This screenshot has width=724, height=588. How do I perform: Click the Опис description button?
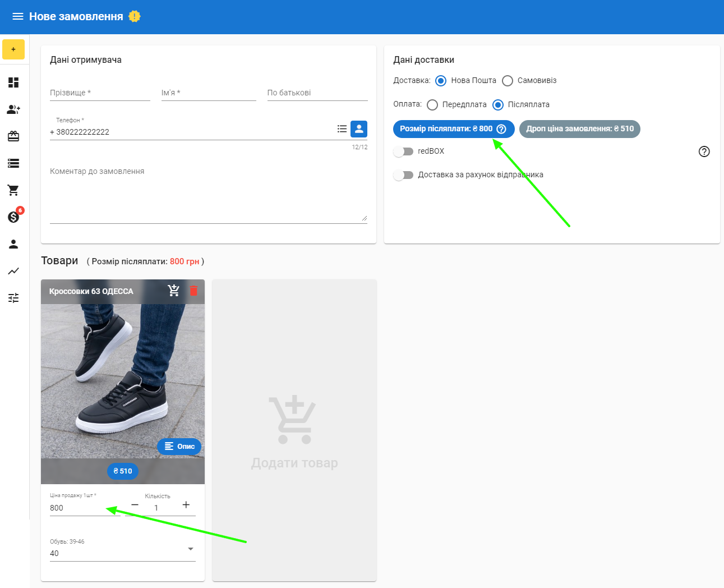[179, 447]
